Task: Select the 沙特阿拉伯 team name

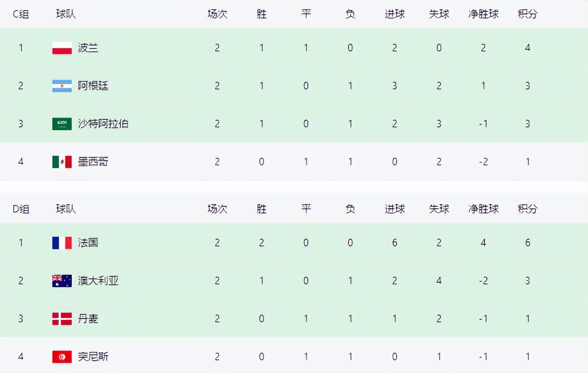Action: (103, 124)
